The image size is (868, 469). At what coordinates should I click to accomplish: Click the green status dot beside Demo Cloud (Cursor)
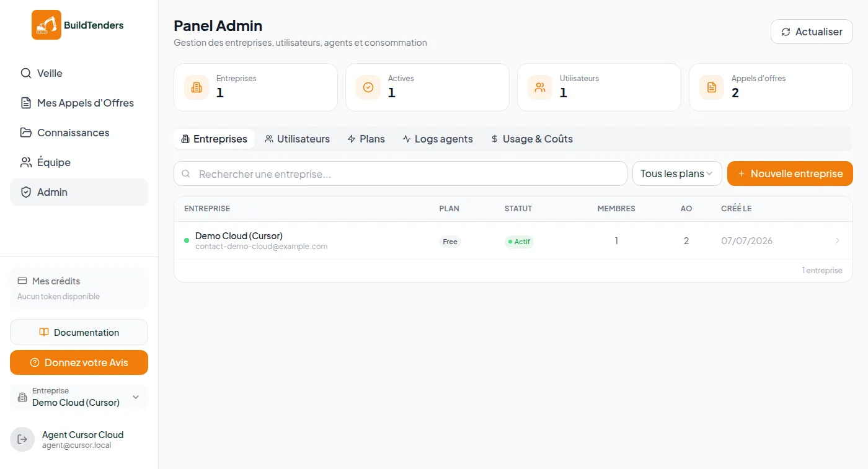187,240
